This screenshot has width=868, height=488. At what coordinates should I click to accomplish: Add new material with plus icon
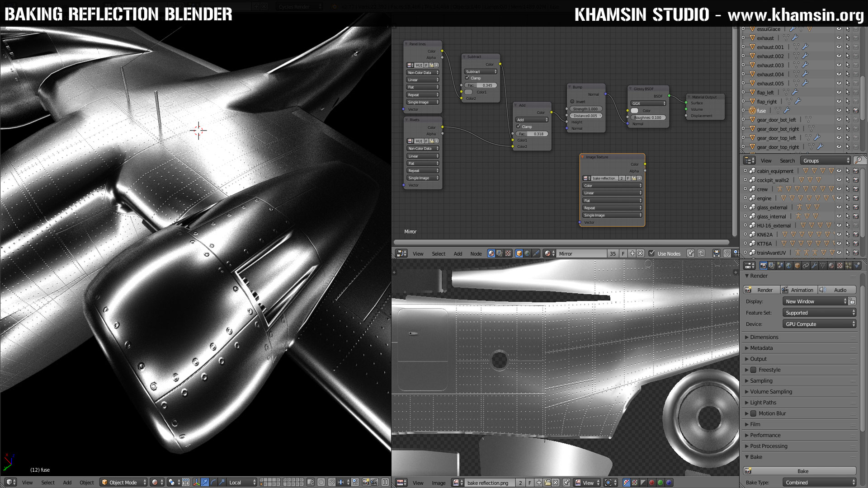coord(632,253)
